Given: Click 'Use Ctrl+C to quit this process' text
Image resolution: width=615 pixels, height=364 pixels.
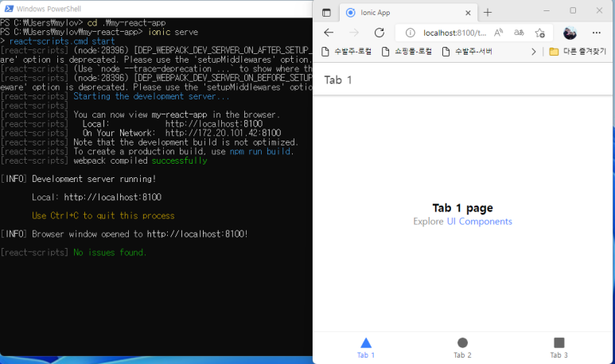Looking at the screenshot, I should click(103, 215).
